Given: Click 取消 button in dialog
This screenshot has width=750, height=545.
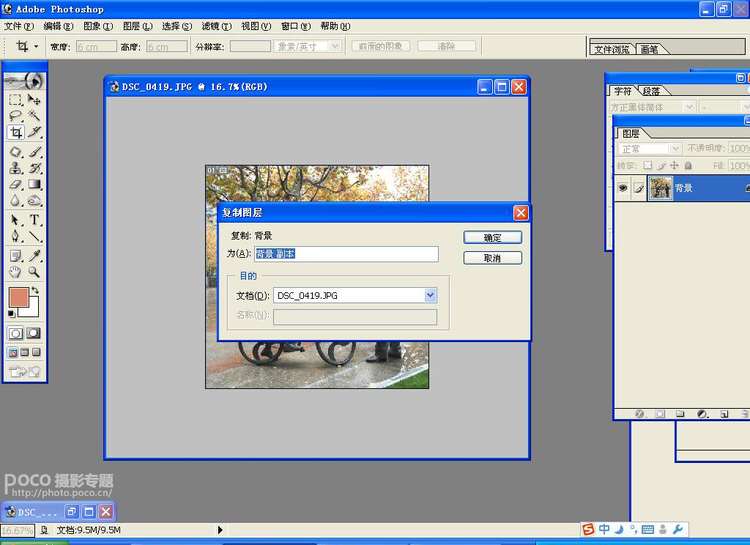Looking at the screenshot, I should point(492,258).
